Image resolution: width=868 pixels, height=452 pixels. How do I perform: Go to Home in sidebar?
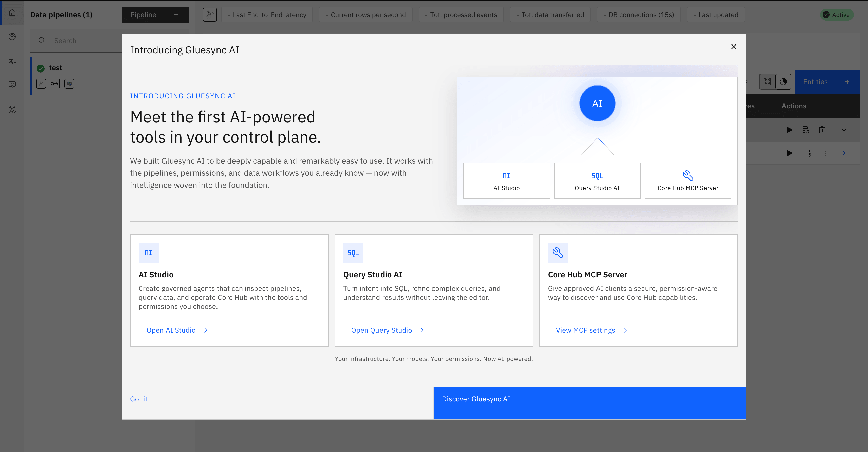12,13
